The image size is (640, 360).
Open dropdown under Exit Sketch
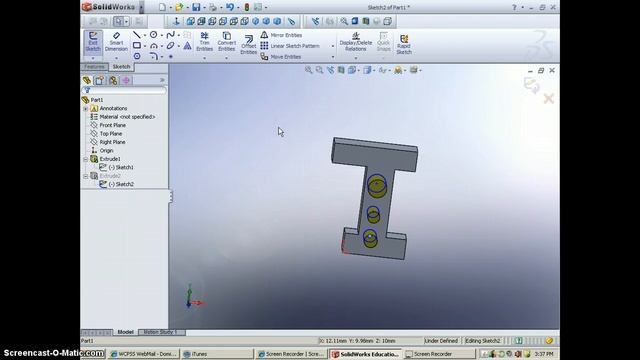coord(93,58)
